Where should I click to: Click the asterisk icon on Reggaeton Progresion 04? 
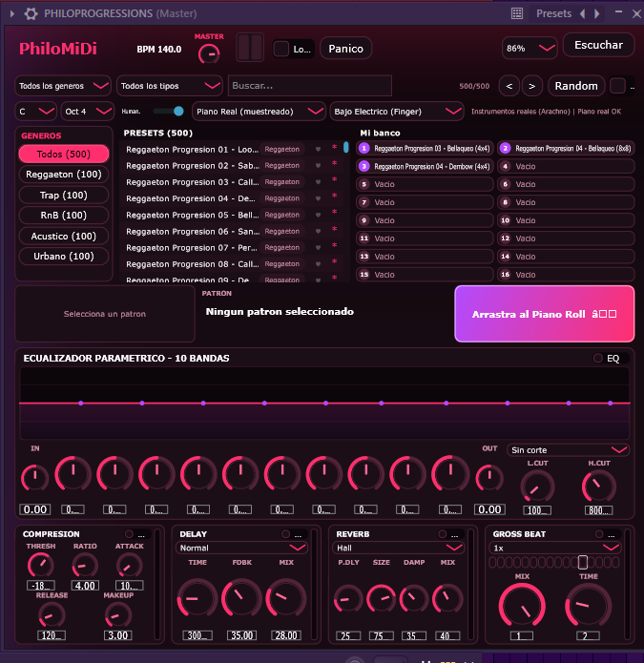334,197
